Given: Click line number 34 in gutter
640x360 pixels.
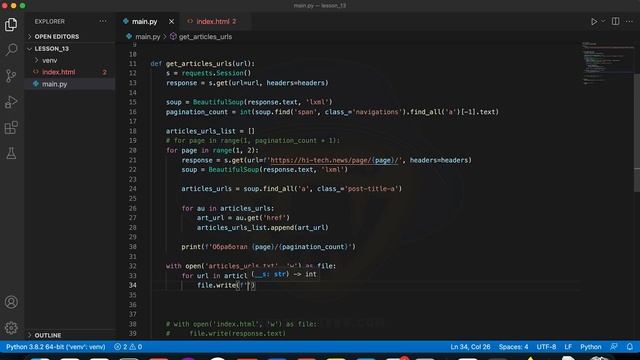Looking at the screenshot, I should [132, 286].
